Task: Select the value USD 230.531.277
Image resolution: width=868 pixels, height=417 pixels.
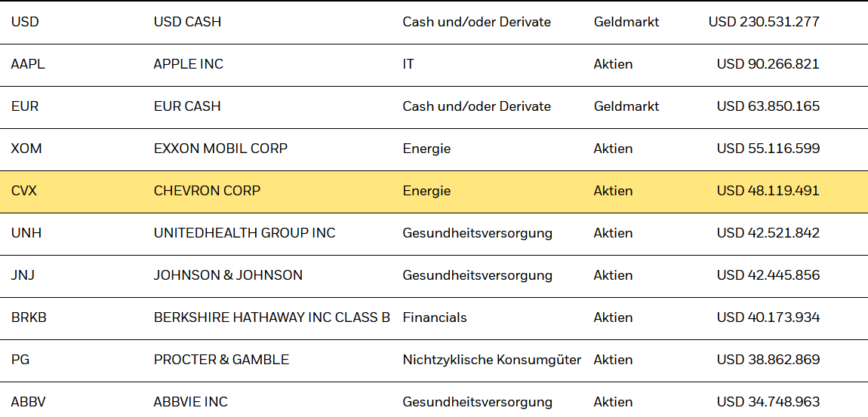Action: point(763,22)
